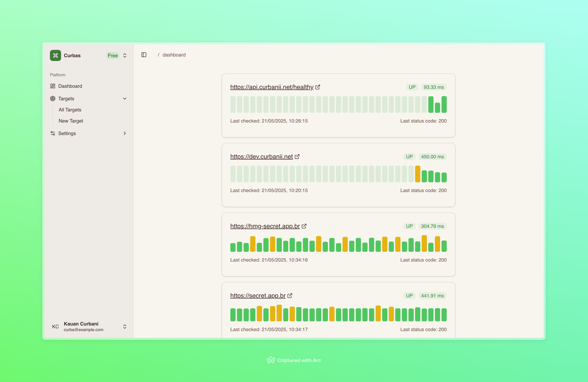Screen dimensions: 588x382
Task: Click the Targets bullseye icon
Action: click(53, 98)
